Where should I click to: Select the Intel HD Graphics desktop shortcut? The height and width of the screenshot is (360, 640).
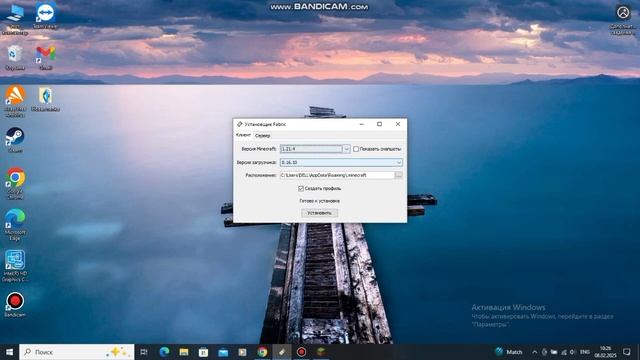pyautogui.click(x=15, y=266)
